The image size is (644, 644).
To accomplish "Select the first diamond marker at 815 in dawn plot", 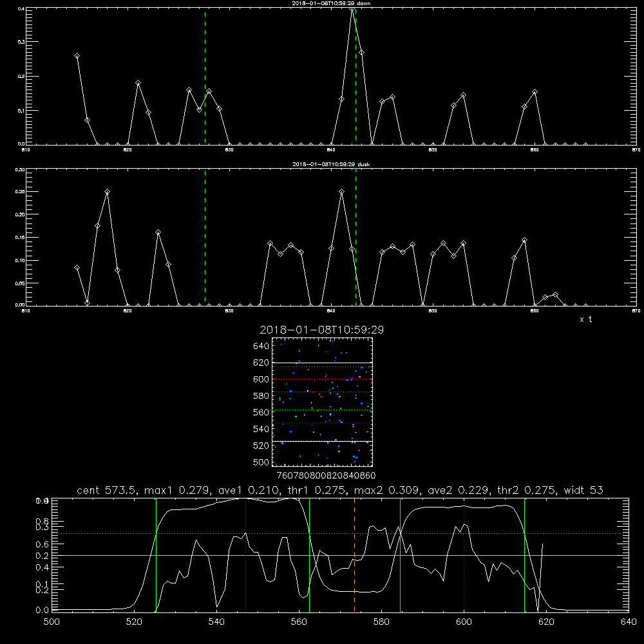I will (77, 56).
